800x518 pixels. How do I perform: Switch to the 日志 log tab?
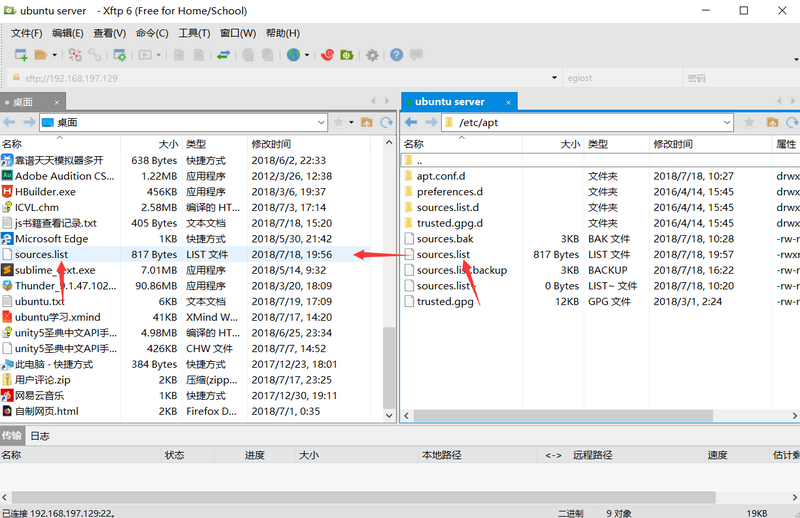pyautogui.click(x=40, y=436)
